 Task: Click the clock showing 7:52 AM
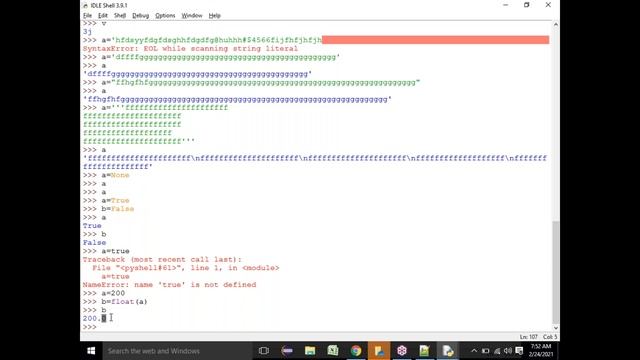pos(541,347)
